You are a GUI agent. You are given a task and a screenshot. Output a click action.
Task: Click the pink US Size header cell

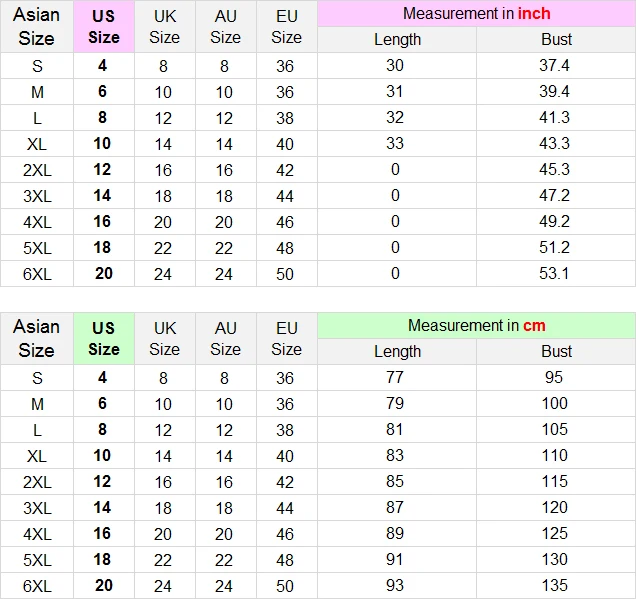click(104, 27)
